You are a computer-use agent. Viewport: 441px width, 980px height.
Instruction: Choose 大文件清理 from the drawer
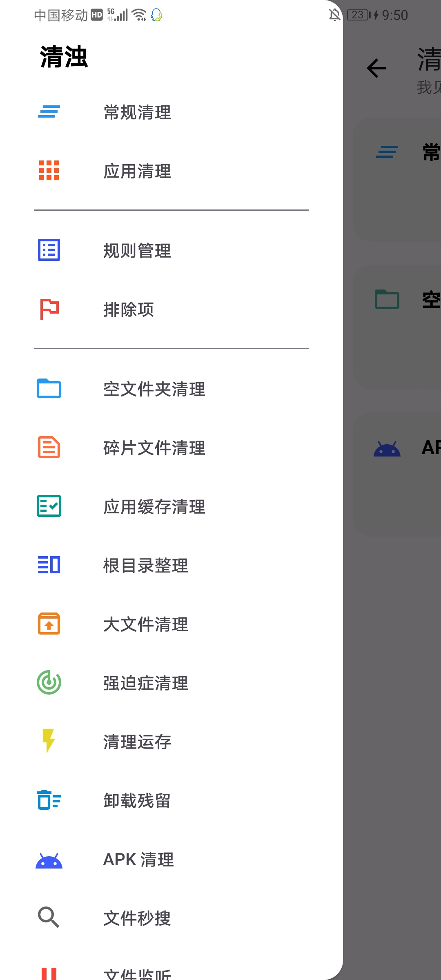point(171,624)
